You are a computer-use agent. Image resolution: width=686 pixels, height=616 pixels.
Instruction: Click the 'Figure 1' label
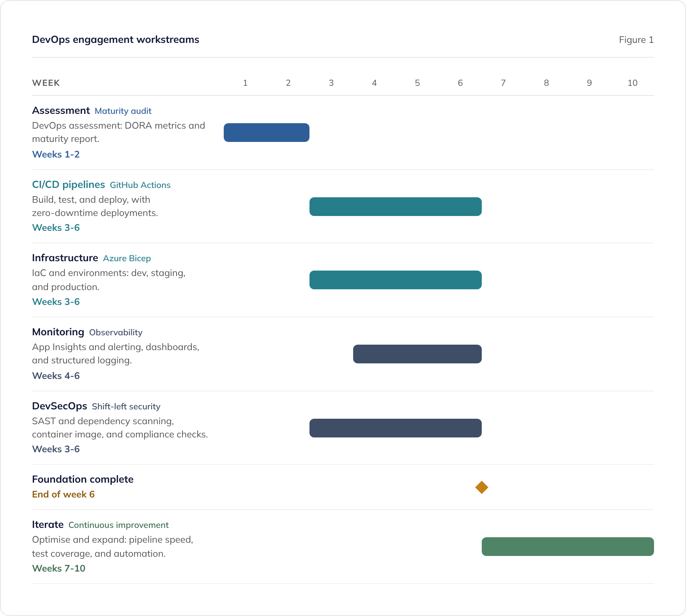click(636, 40)
